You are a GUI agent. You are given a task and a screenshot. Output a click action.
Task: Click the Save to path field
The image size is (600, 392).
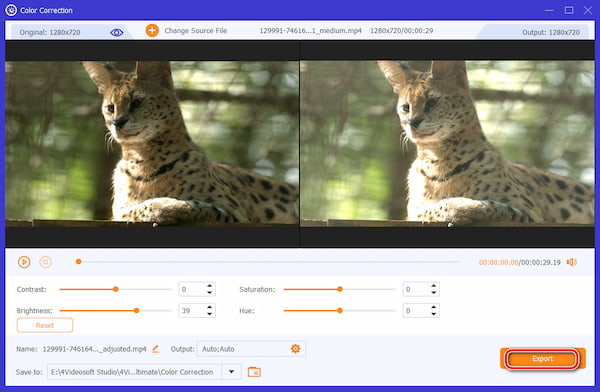[x=134, y=372]
